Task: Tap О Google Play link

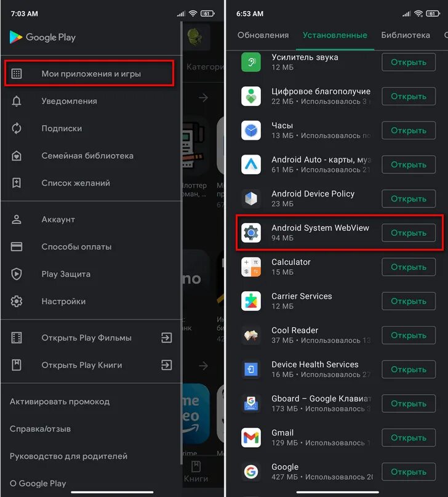Action: pyautogui.click(x=38, y=483)
